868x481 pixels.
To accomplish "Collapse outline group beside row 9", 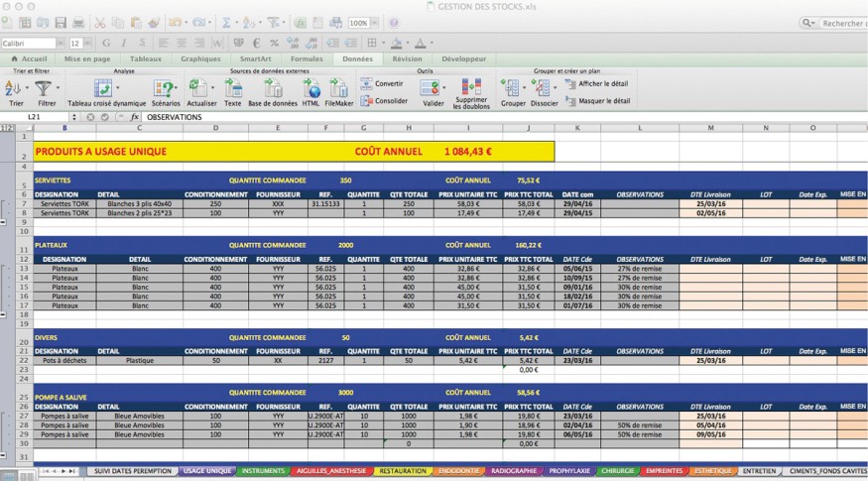I will click(4, 221).
